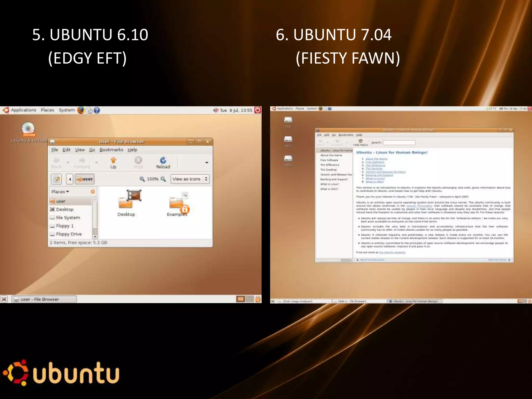Viewport: 532px width, 399px height.
Task: Click 'Ubuntu - Linux for Human Beings' taskbar button
Action: 415,301
